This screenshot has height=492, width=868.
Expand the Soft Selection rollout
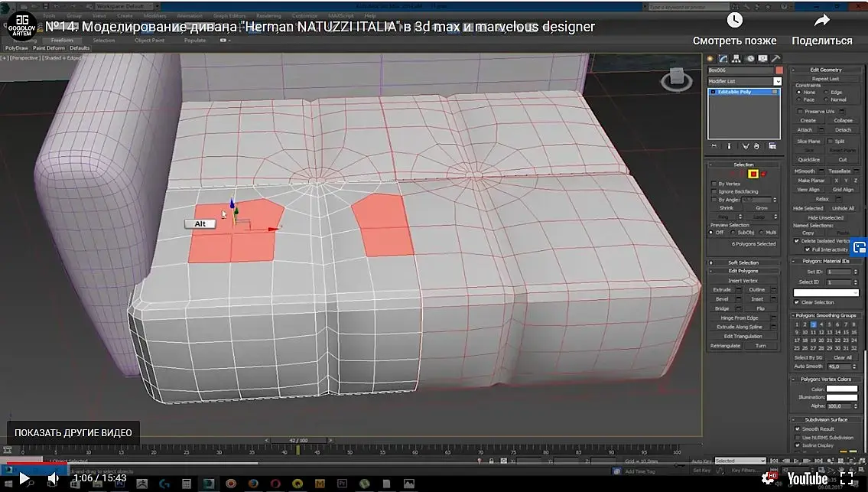pos(743,262)
